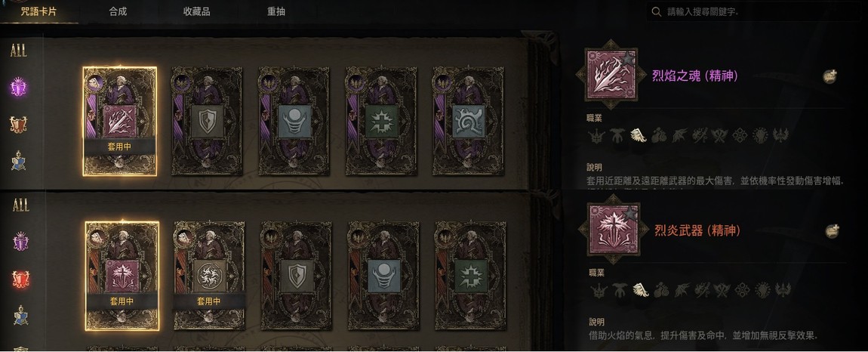This screenshot has width=868, height=352.
Task: Click the coin-plus icon beside 烈焰之魂 title
Action: [830, 76]
